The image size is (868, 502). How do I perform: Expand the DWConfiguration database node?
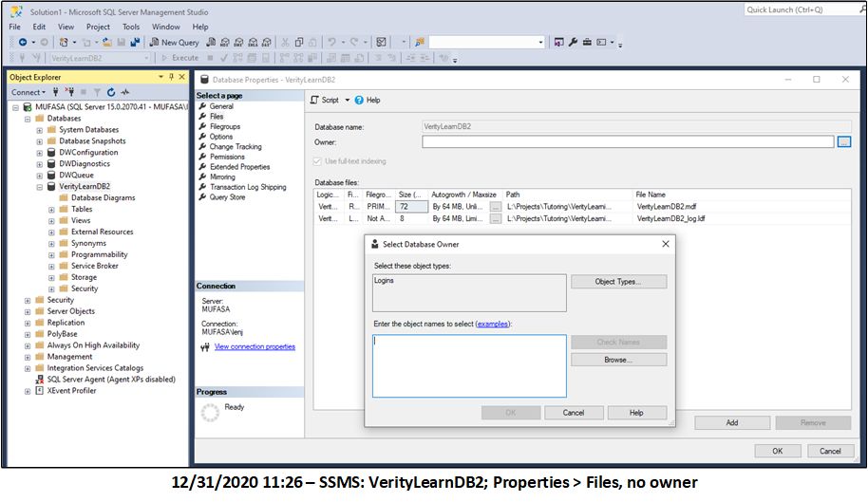pos(39,153)
